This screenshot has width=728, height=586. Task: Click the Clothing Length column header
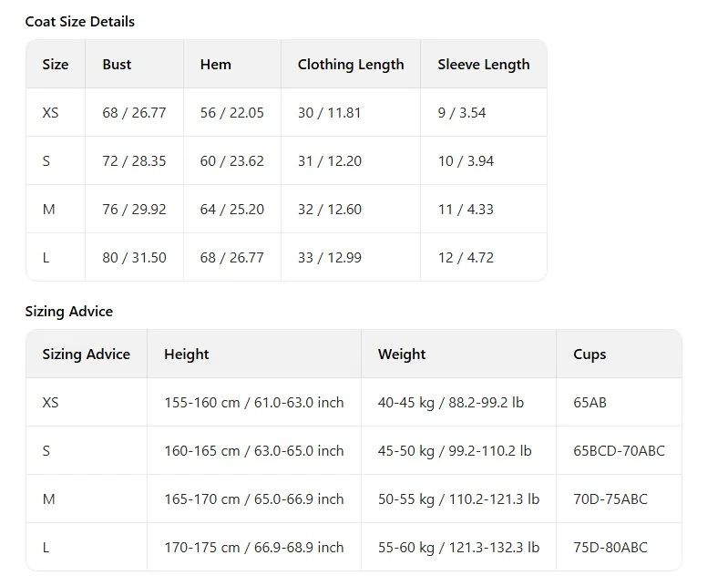351,64
